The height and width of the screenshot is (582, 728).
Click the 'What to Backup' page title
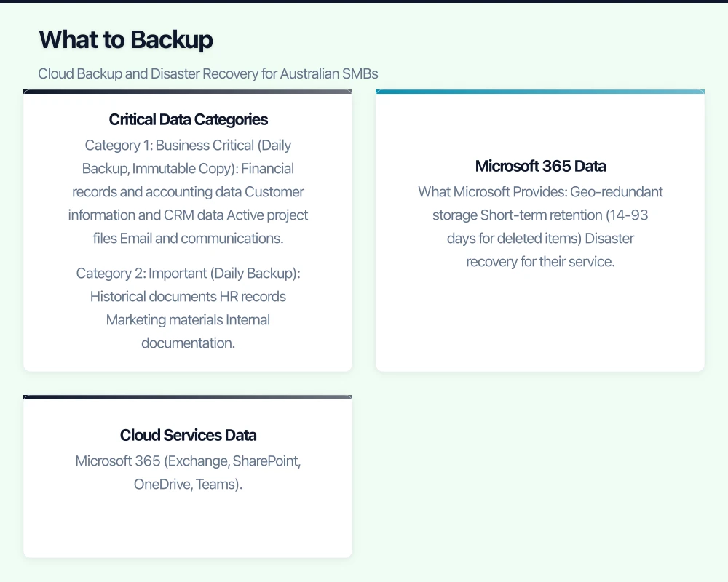pos(125,39)
